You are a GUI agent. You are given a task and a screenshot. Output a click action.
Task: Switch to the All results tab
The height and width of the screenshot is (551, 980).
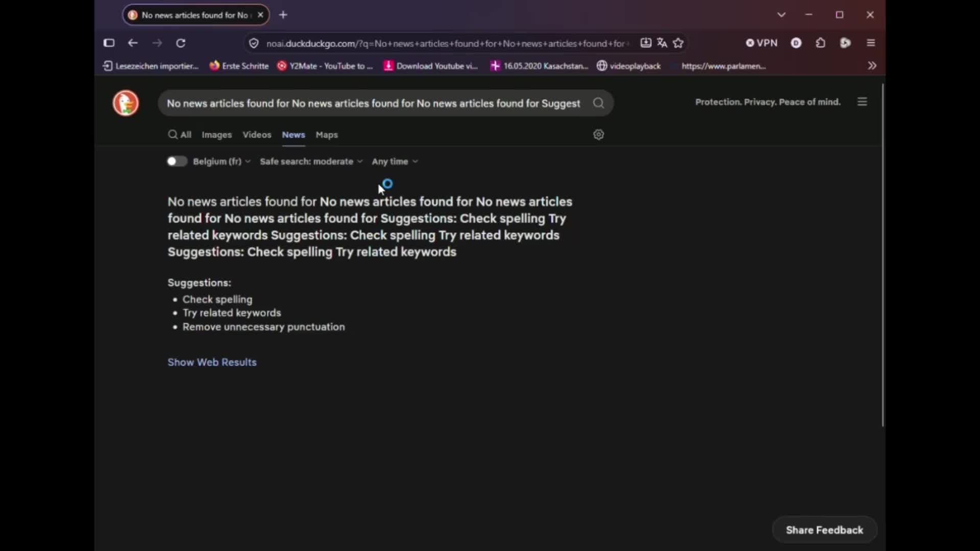tap(180, 135)
